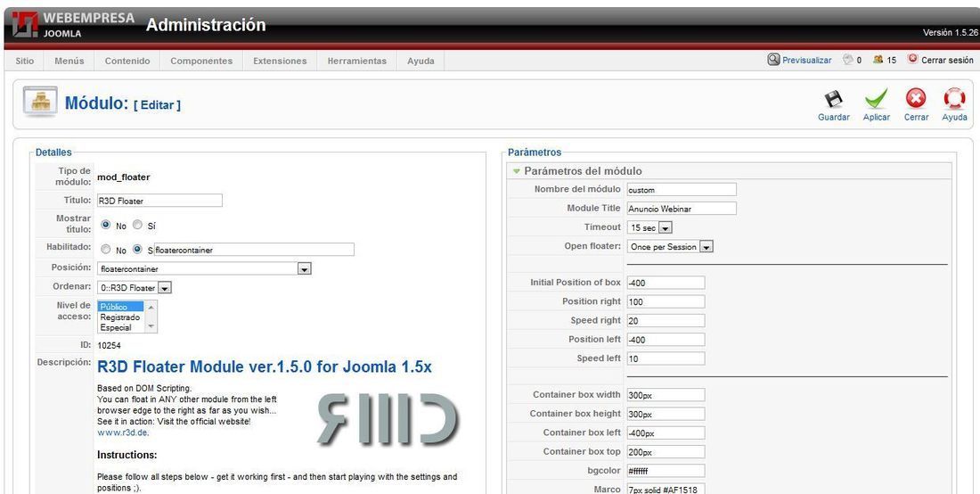Open the Sitio menu
Image resolution: width=980 pixels, height=494 pixels.
click(25, 61)
